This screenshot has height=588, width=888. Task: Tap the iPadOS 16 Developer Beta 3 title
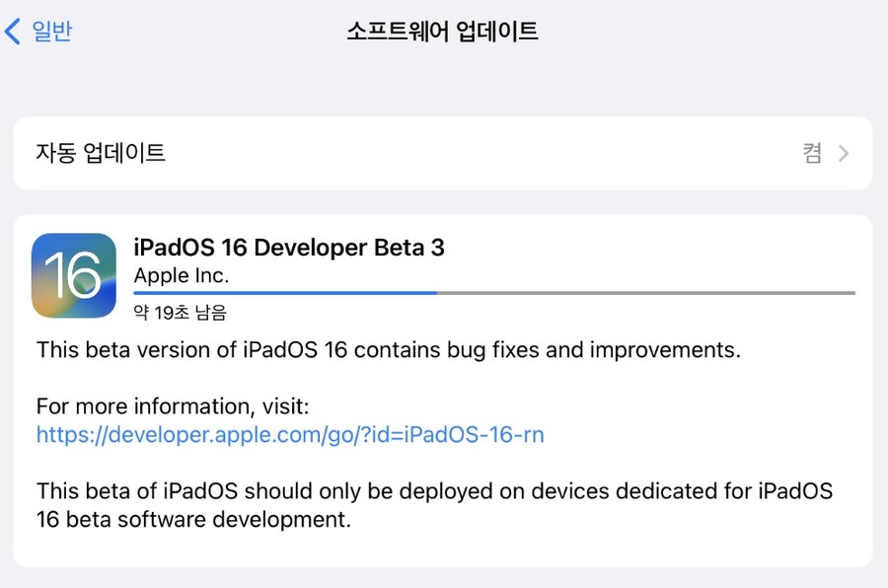(x=289, y=248)
